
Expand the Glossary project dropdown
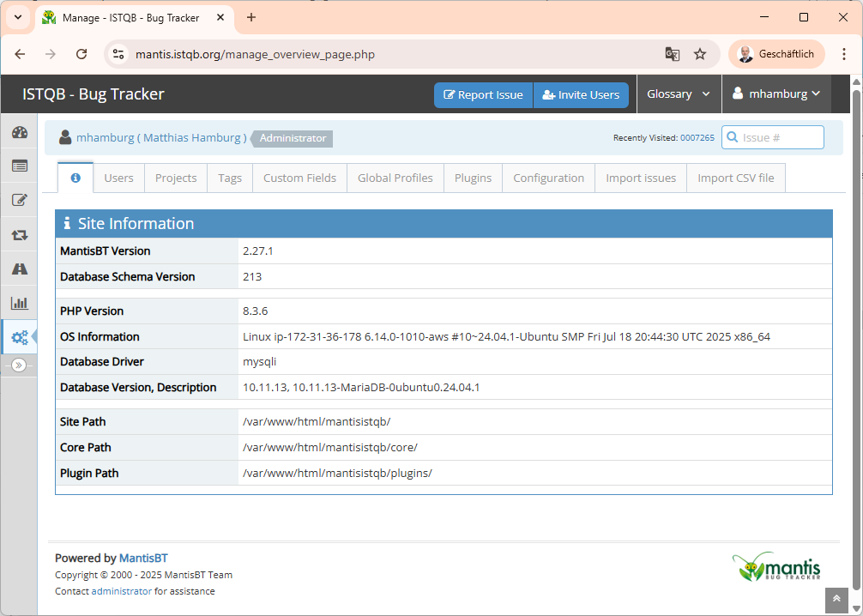point(679,94)
